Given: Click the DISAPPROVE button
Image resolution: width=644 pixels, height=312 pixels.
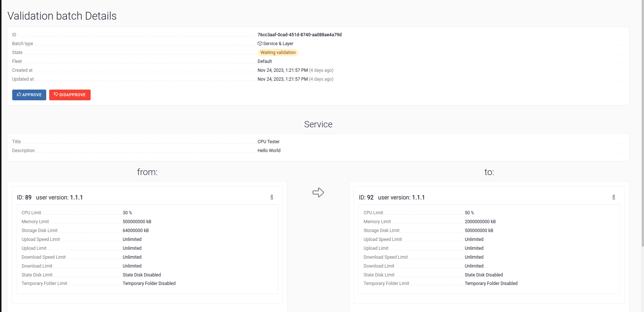Looking at the screenshot, I should (70, 95).
